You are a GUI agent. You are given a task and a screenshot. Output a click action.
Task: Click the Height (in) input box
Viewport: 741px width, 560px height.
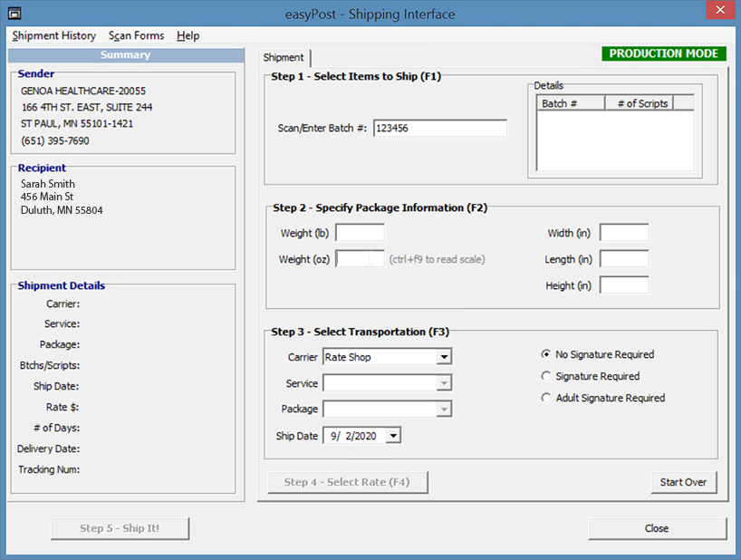point(624,285)
